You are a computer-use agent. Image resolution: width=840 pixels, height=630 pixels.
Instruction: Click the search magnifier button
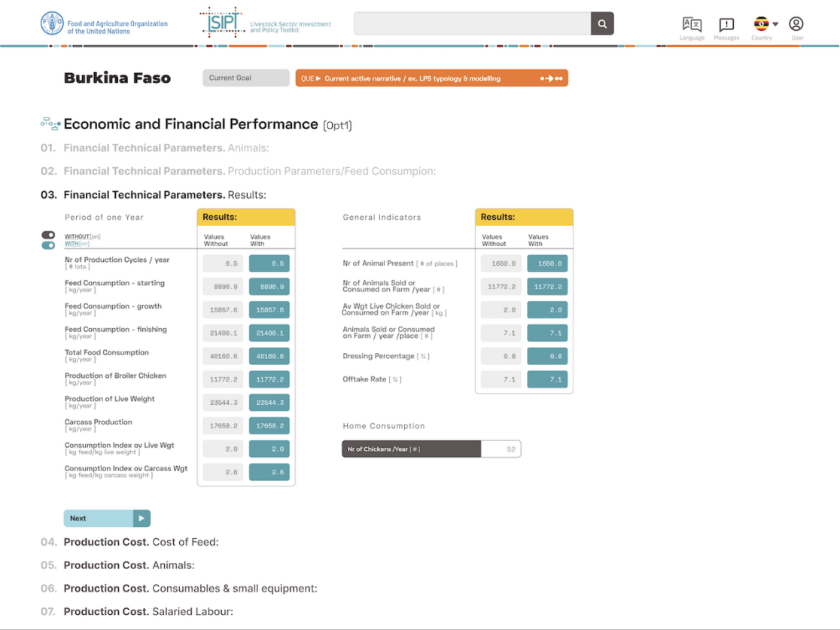[x=602, y=24]
